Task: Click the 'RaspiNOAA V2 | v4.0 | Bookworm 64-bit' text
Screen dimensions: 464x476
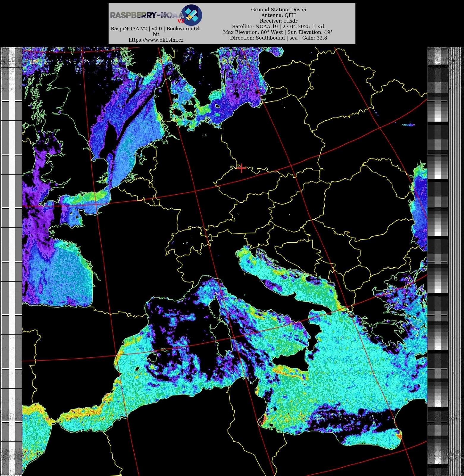Action: [x=156, y=31]
